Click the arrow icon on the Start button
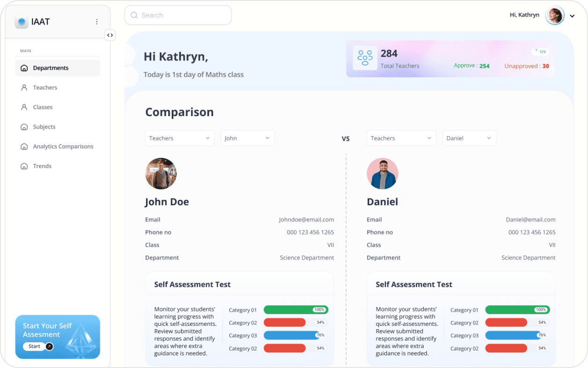 point(49,346)
